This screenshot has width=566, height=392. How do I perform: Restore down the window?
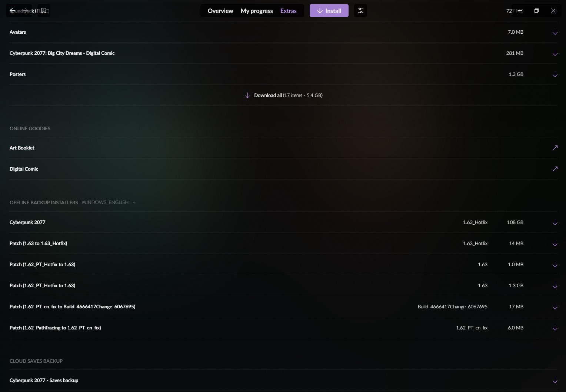pos(536,11)
